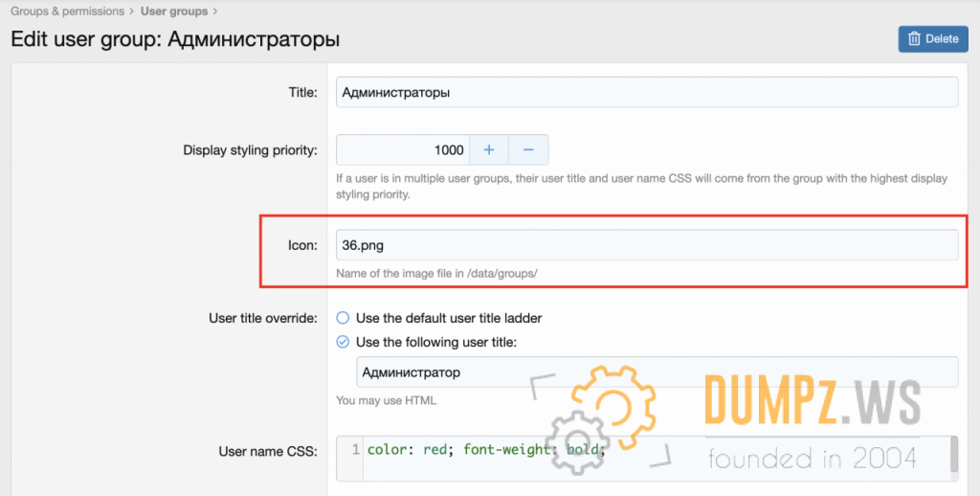
Task: Click the CSS editor's vertical scrollbar
Action: [x=953, y=456]
